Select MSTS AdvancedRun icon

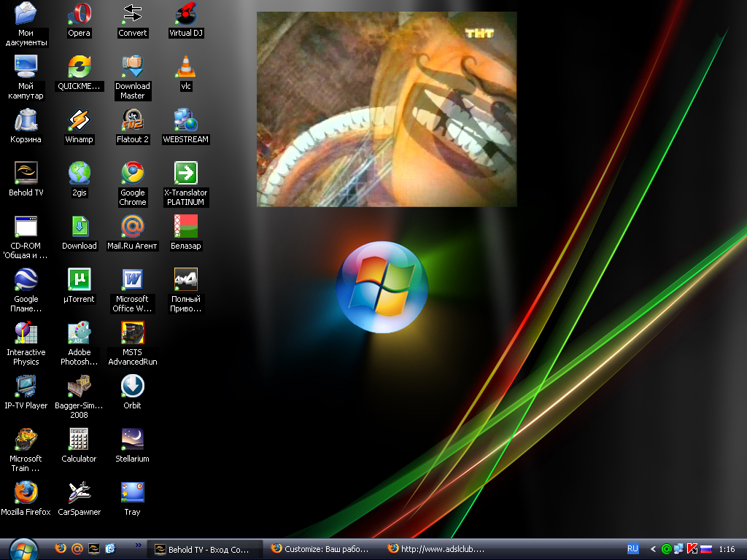click(133, 332)
